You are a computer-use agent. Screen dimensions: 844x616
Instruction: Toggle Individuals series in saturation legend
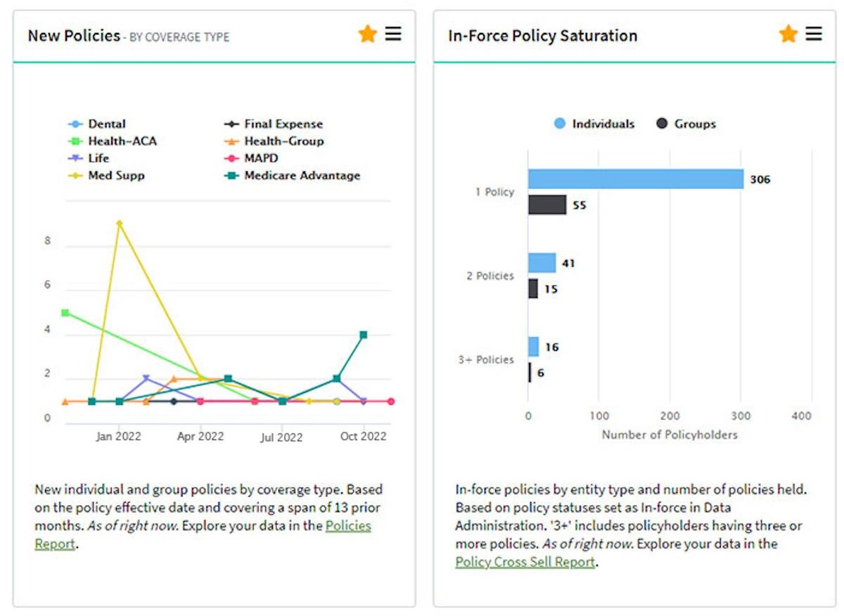click(603, 124)
